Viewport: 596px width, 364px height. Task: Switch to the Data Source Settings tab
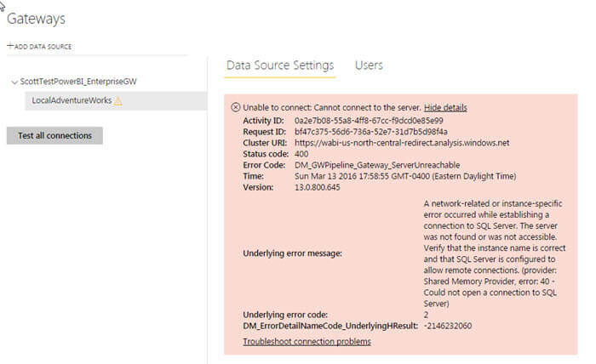click(280, 65)
